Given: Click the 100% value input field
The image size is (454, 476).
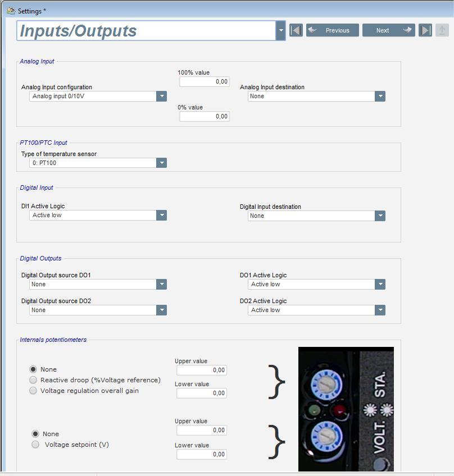Looking at the screenshot, I should (205, 81).
